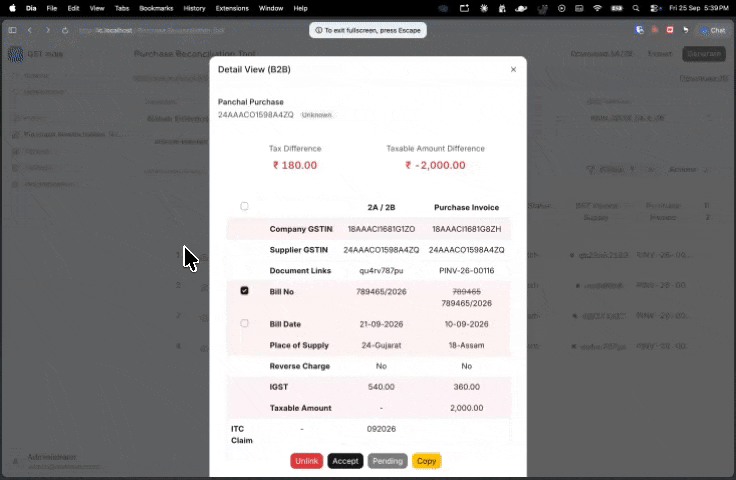Viewport: 736px width, 480px height.
Task: Click the blue extension icon in browser toolbar
Action: point(639,30)
